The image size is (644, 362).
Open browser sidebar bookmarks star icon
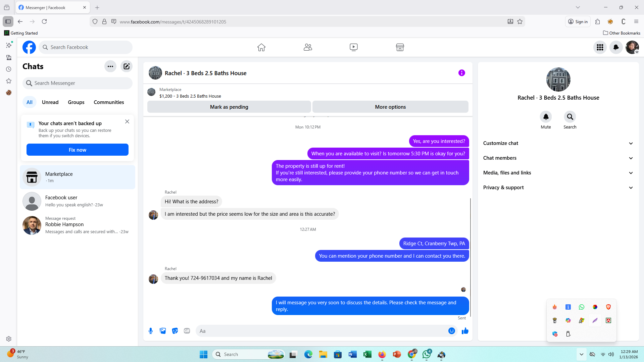point(9,81)
